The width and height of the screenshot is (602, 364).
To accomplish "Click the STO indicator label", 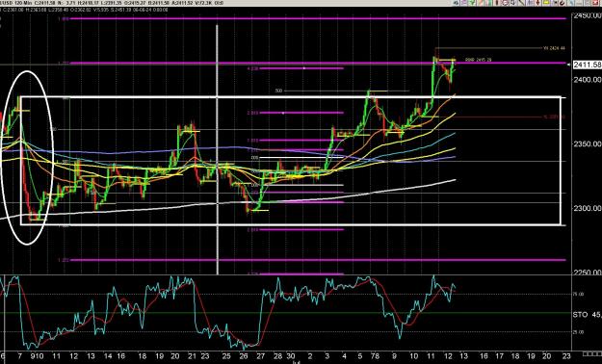I will [x=580, y=315].
